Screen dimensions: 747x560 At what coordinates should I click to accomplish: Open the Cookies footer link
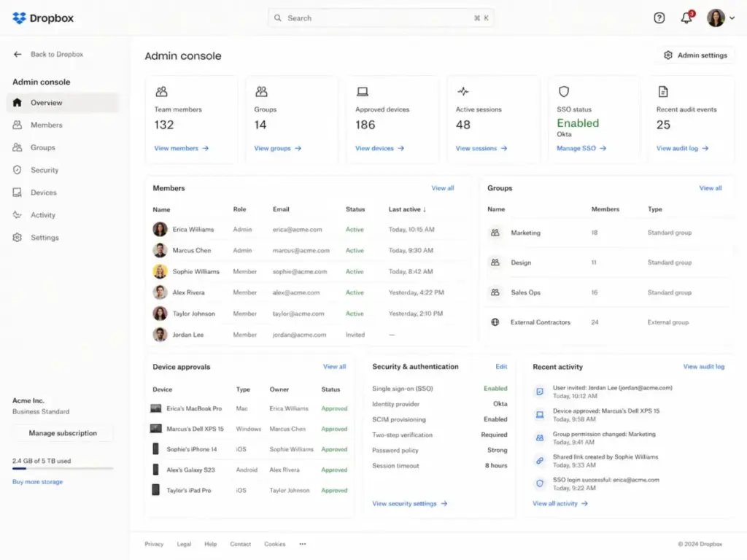[275, 544]
